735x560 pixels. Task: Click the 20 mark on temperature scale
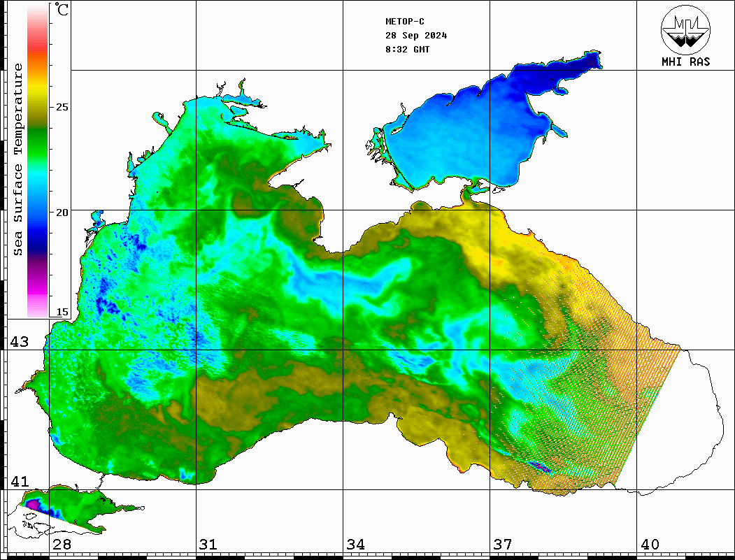[x=62, y=213]
